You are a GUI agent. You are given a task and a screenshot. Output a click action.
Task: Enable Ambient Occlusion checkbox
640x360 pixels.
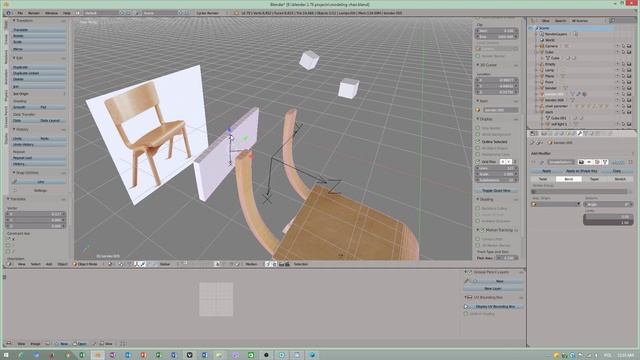coord(478,221)
